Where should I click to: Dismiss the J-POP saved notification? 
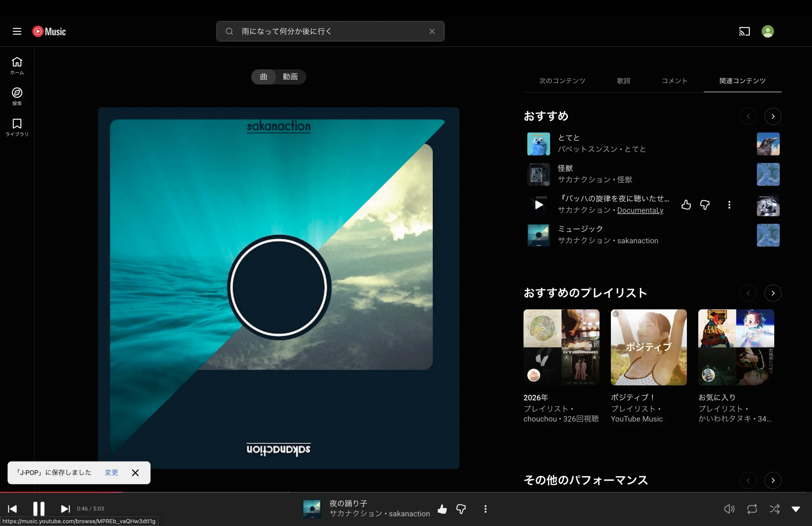[135, 473]
